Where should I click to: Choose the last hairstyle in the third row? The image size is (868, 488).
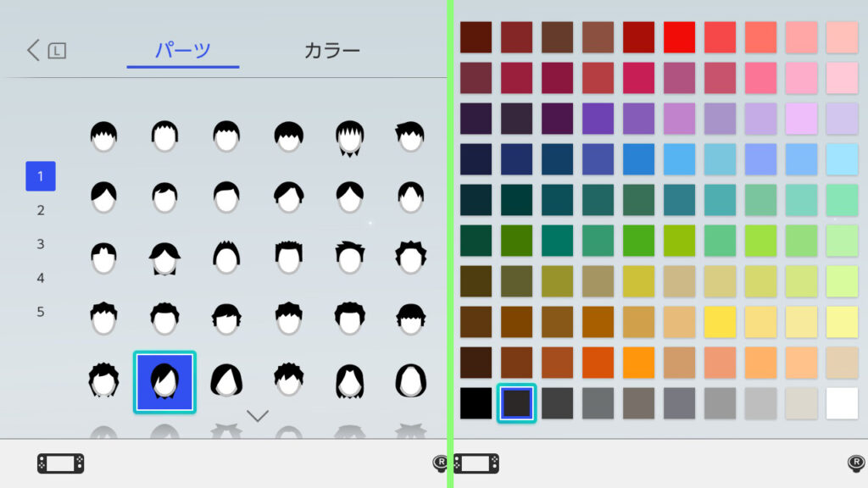[411, 258]
